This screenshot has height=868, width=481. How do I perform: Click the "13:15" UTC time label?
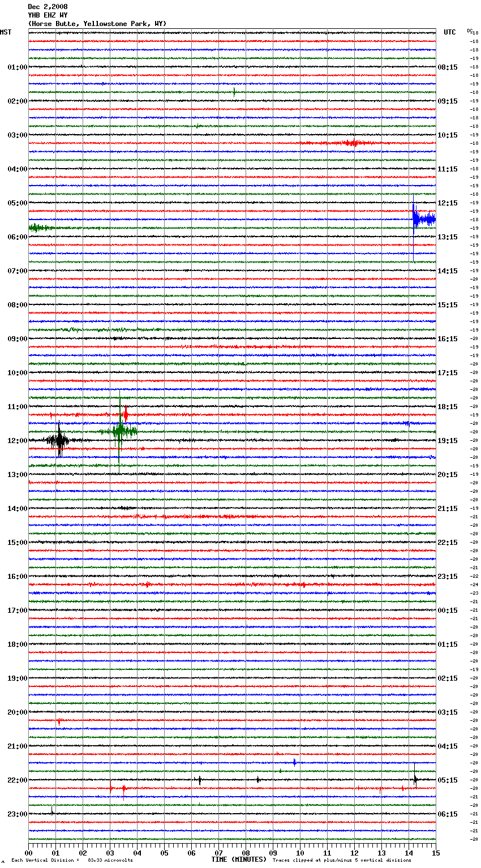click(448, 237)
